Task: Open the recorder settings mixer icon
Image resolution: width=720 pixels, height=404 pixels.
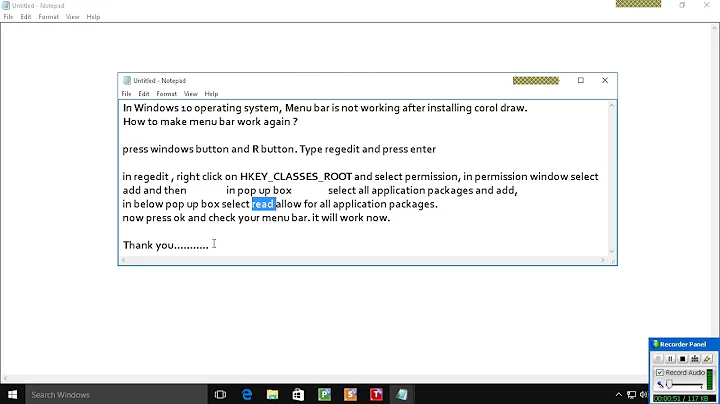Action: pos(695,359)
